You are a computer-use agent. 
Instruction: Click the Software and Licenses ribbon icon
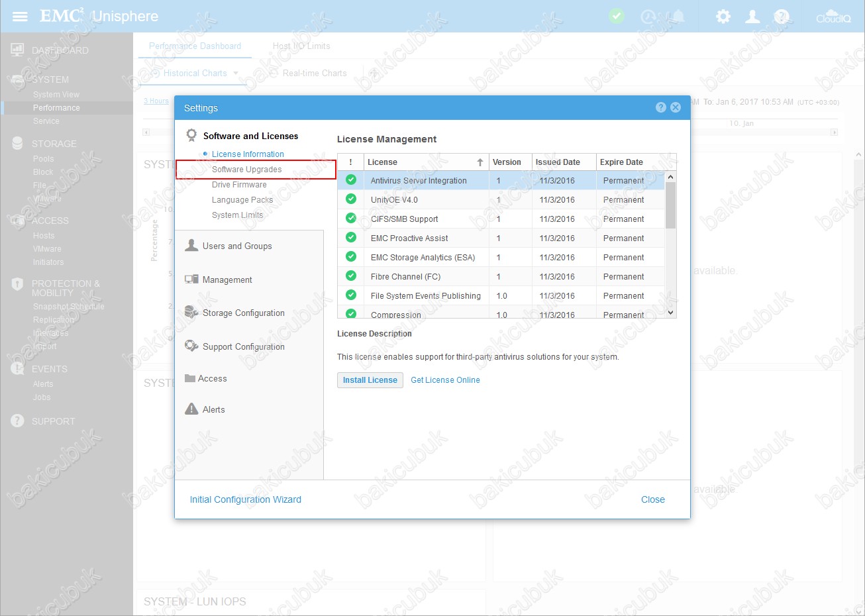tap(191, 135)
